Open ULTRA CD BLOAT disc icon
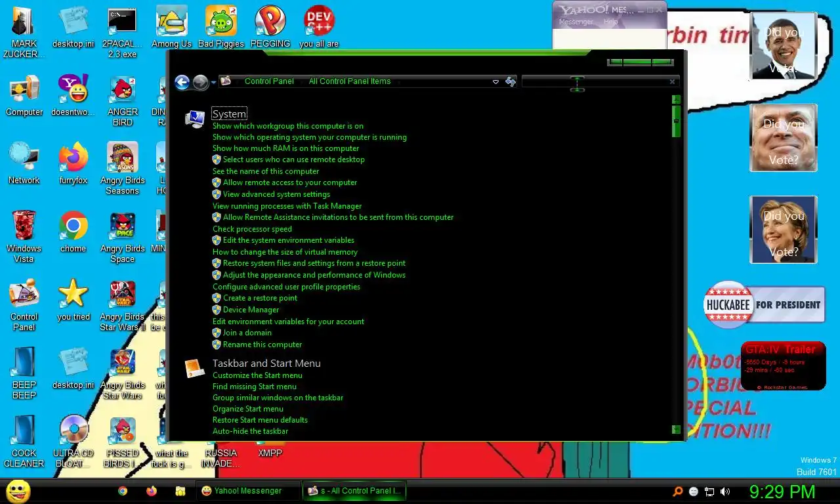The width and height of the screenshot is (840, 504). pyautogui.click(x=73, y=442)
